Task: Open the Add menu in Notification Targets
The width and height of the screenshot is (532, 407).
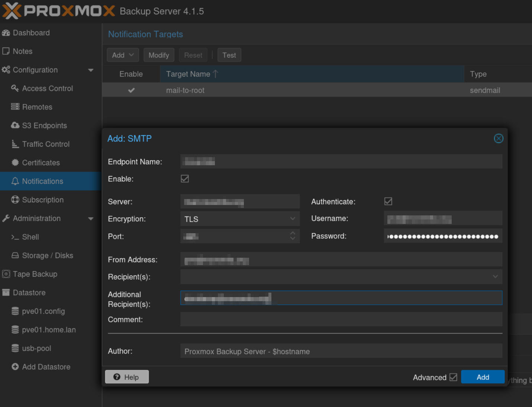Action: point(123,55)
